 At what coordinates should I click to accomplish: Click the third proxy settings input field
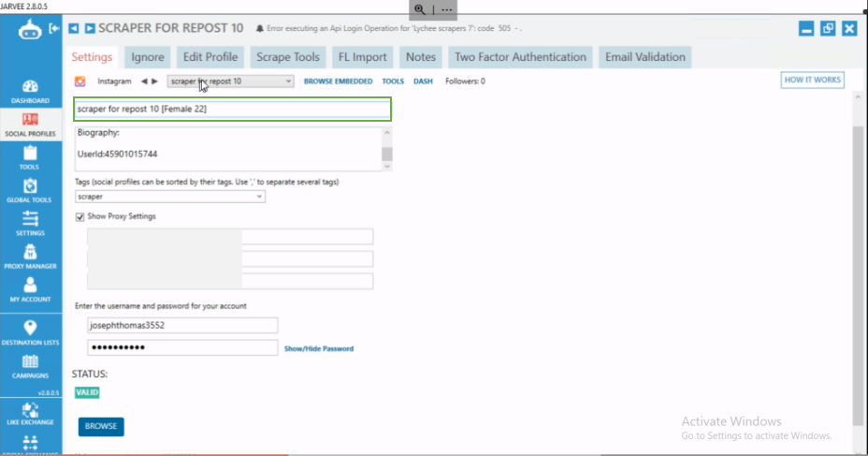click(230, 281)
